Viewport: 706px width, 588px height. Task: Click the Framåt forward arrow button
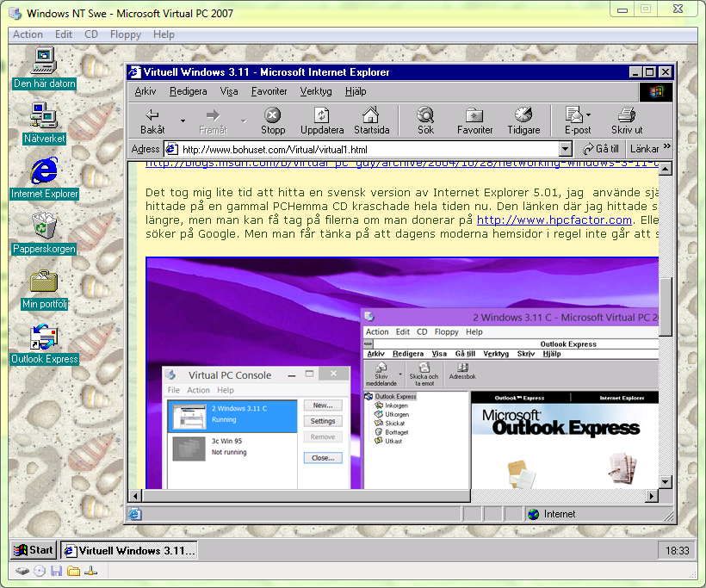click(x=213, y=121)
